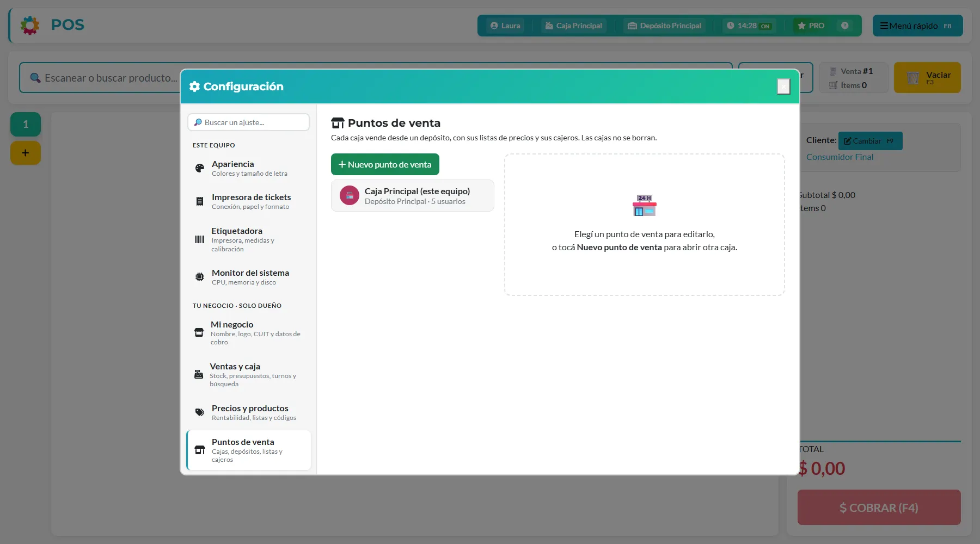Screen dimensions: 980x544
Task: Click the Consumidor Final link
Action: [840, 157]
